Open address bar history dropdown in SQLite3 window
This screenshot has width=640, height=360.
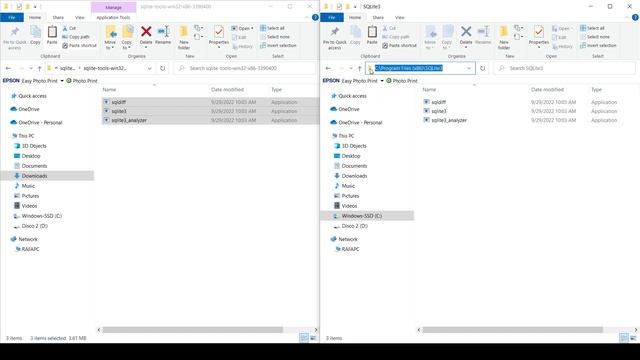click(469, 68)
